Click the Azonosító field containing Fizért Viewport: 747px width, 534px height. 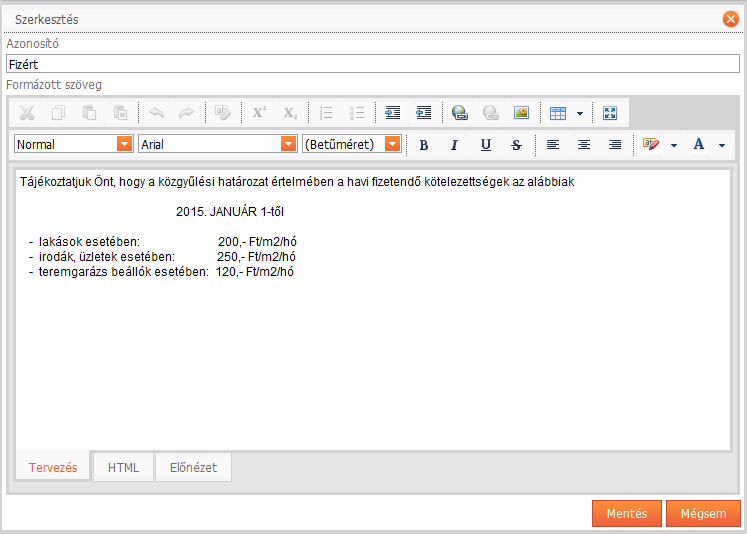[373, 64]
